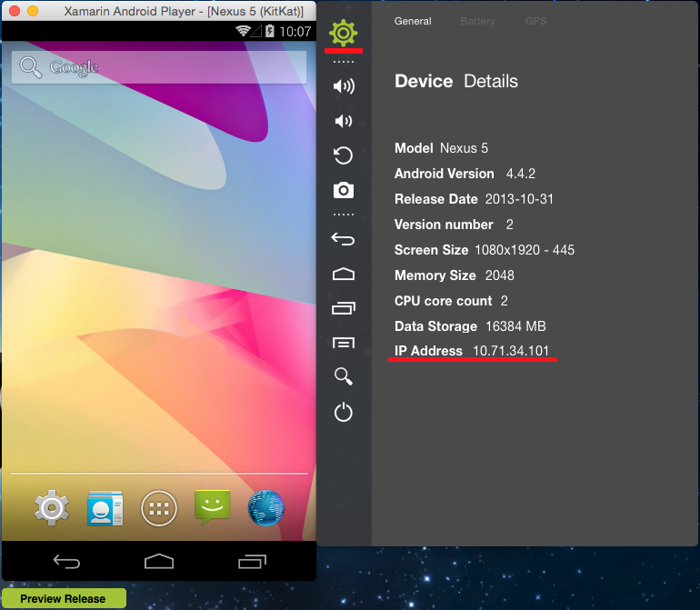Click the sidebar Home icon
This screenshot has height=610, width=700.
click(344, 274)
